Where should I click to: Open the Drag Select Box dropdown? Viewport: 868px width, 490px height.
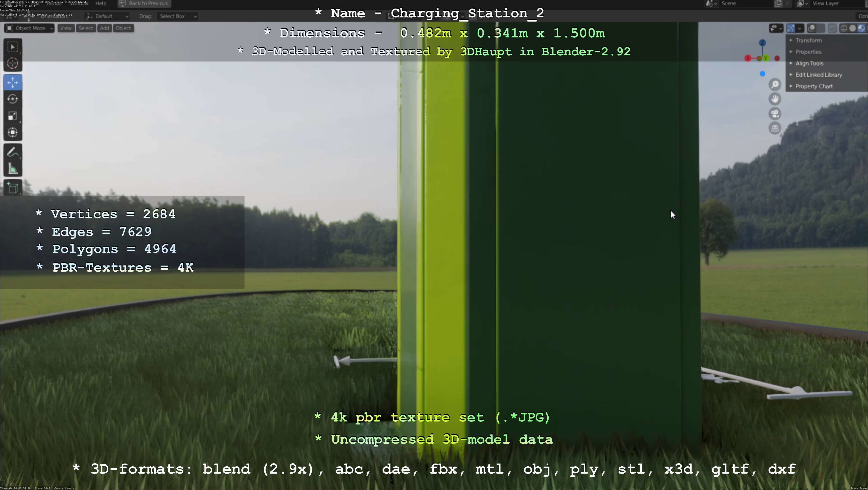pyautogui.click(x=177, y=16)
